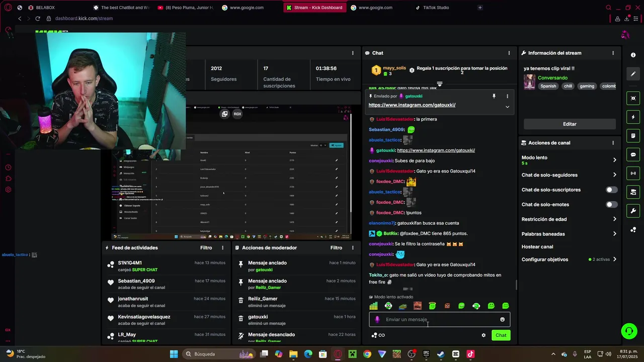Open the Kick green support bubble
The image size is (644, 362).
pos(629,331)
